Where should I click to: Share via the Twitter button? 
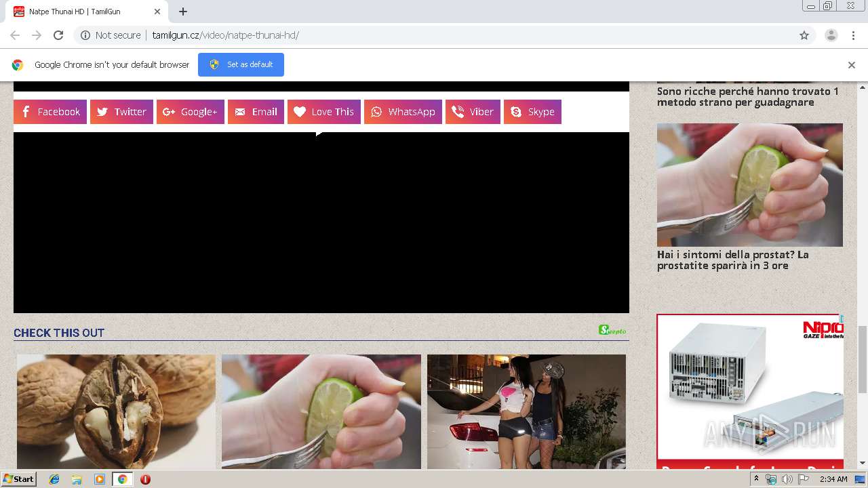pyautogui.click(x=121, y=112)
